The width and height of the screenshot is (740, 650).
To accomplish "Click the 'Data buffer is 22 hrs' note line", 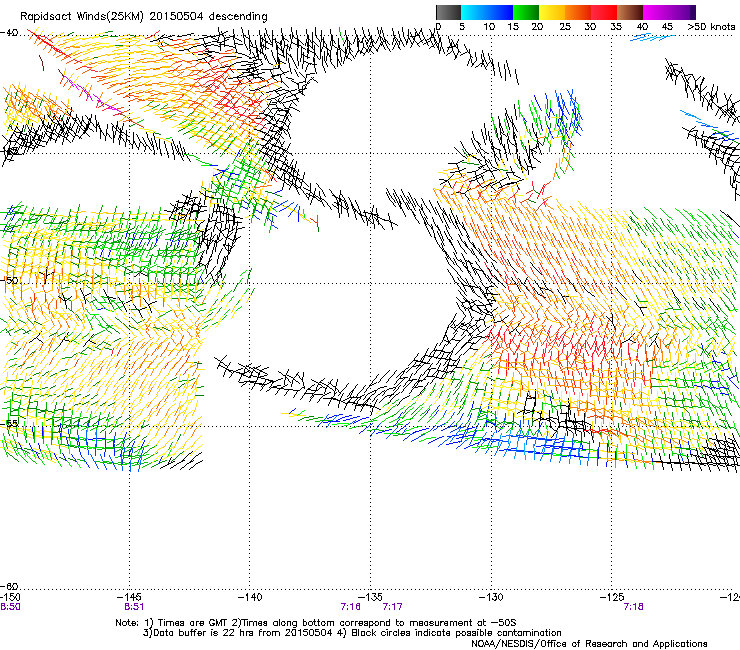I will 352,633.
